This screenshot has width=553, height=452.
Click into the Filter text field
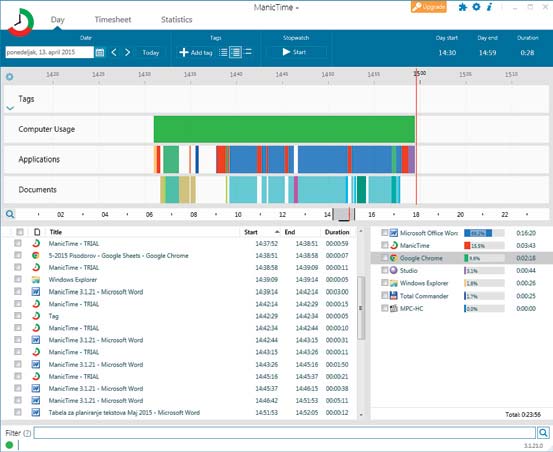pos(285,433)
